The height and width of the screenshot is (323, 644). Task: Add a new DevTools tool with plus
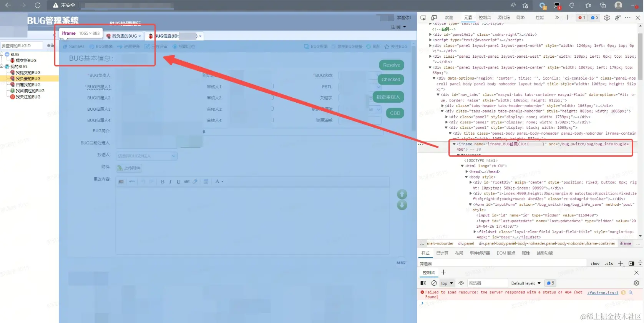567,17
